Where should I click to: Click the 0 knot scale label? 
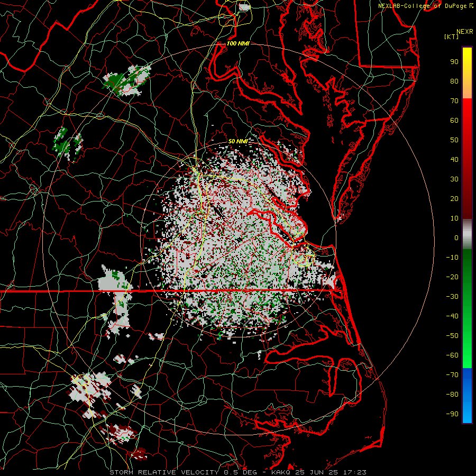pyautogui.click(x=456, y=238)
